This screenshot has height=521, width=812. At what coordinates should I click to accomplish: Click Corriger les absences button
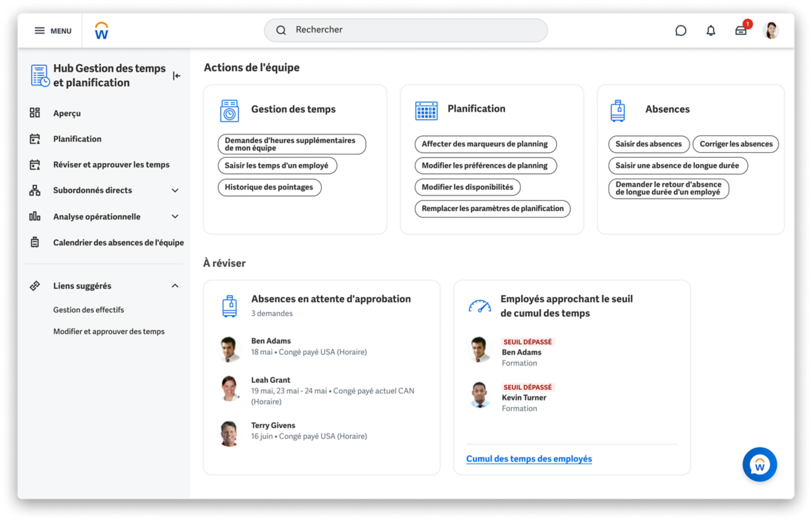736,144
